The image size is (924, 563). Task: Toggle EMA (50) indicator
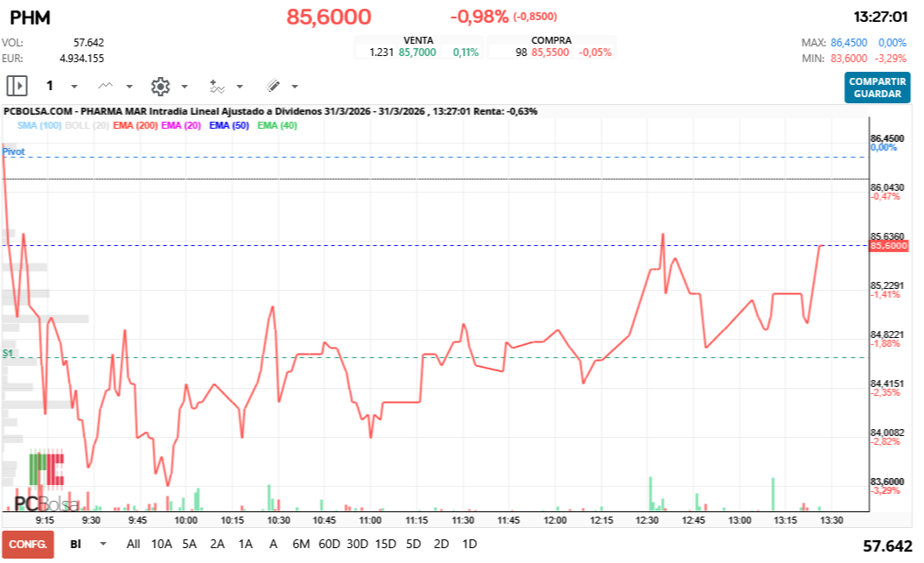(x=229, y=125)
